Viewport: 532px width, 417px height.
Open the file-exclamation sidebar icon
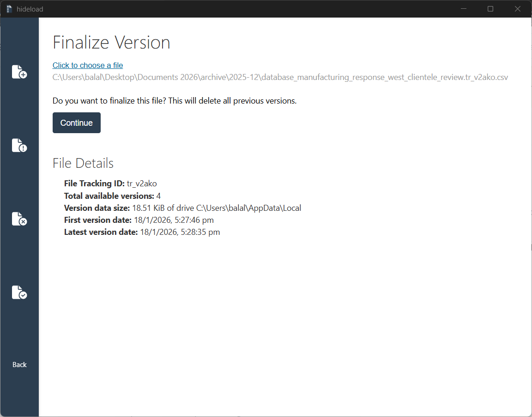pos(19,145)
